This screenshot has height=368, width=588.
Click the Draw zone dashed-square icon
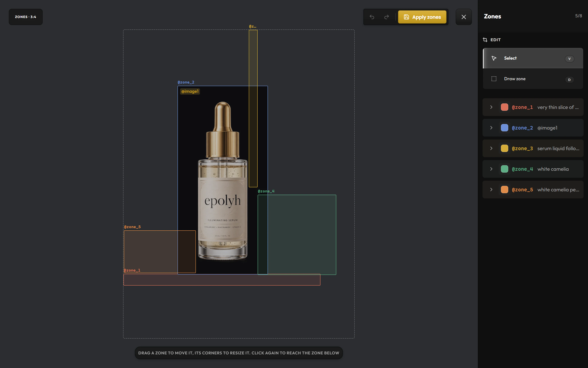pos(494,79)
